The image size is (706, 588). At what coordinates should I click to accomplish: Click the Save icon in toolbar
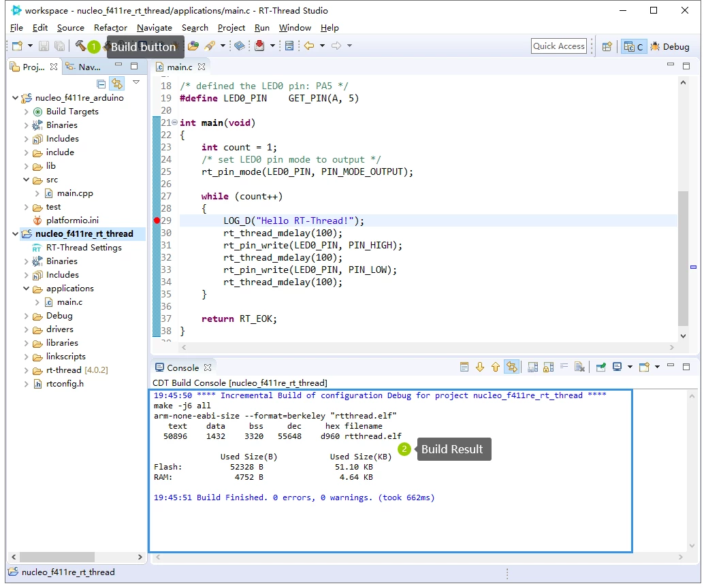coord(44,46)
